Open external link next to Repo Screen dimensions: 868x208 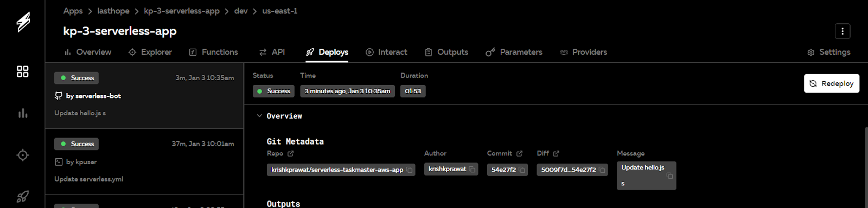pos(291,154)
